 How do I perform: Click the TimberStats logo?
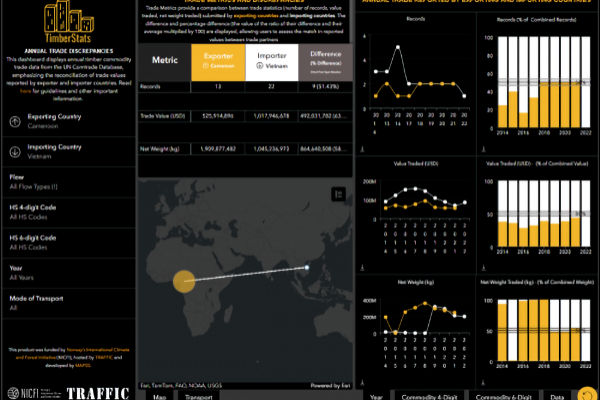(x=68, y=21)
